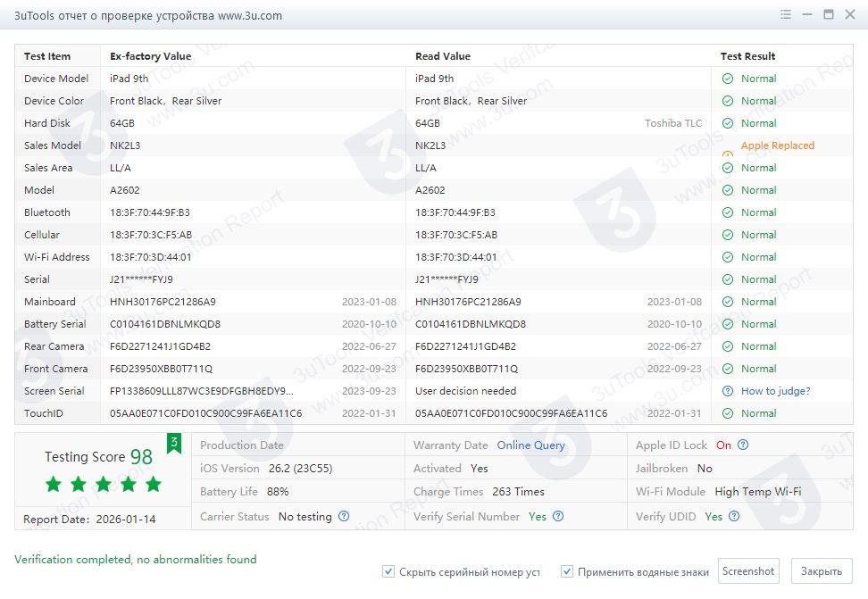Click the Sales Model ex-factory value NK2L3
868x599 pixels.
(125, 146)
